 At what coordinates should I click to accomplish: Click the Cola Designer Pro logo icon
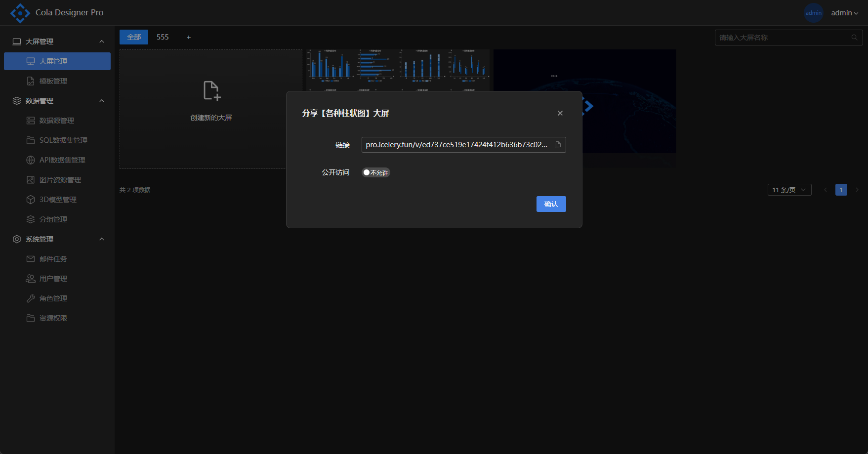coord(20,13)
